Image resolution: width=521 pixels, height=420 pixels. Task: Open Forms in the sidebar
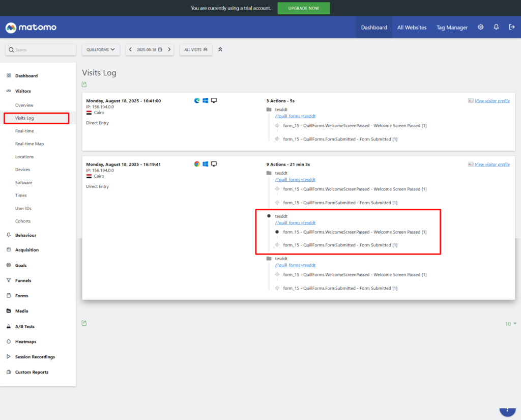click(21, 296)
